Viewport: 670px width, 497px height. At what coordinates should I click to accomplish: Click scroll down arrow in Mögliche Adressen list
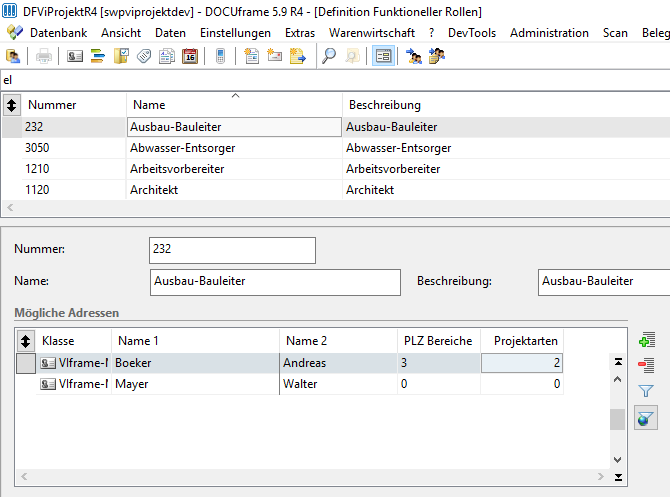pyautogui.click(x=618, y=460)
